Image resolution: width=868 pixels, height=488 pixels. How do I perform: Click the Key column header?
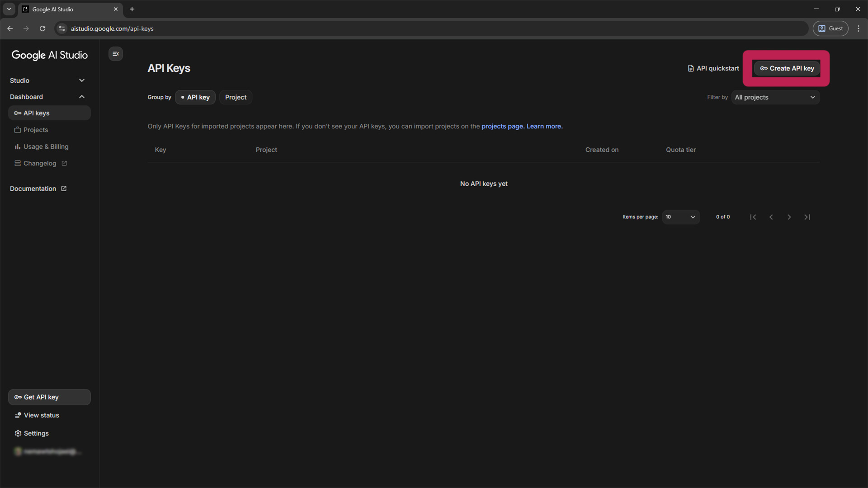click(160, 150)
